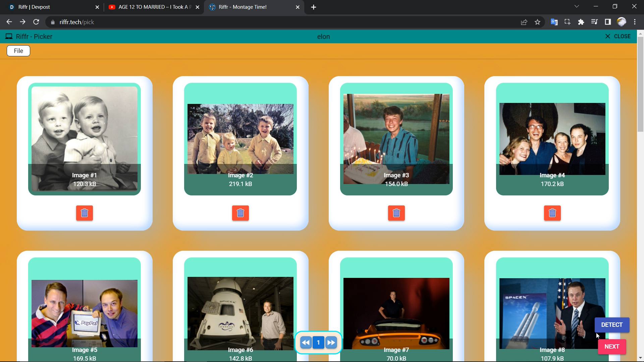This screenshot has height=362, width=644.
Task: Advance to next page with forward arrows
Action: pyautogui.click(x=331, y=343)
